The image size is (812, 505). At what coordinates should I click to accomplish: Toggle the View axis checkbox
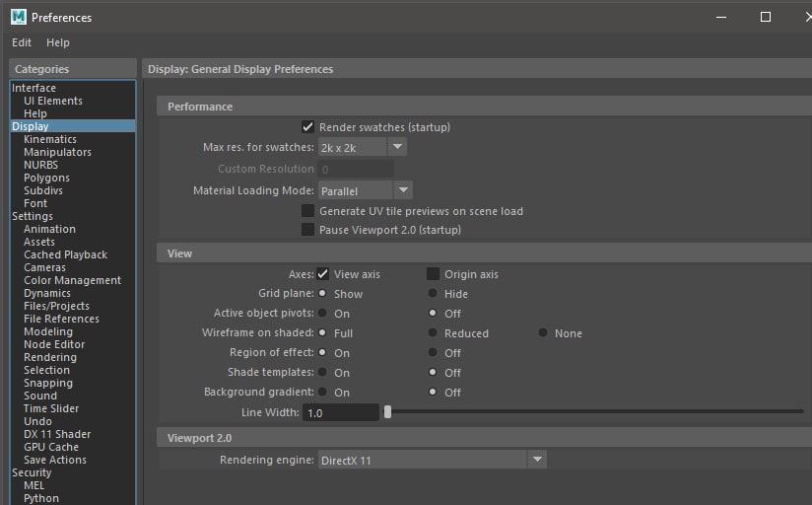coord(322,274)
